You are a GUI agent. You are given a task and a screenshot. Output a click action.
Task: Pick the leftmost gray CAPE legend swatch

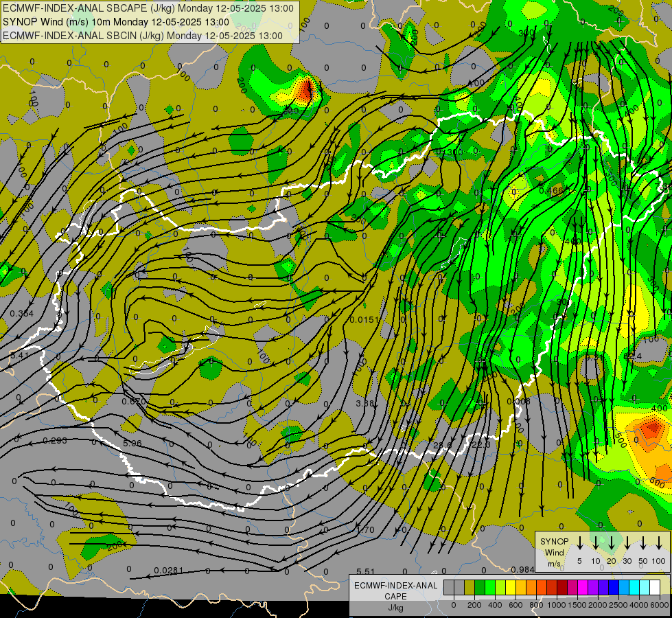tap(449, 587)
